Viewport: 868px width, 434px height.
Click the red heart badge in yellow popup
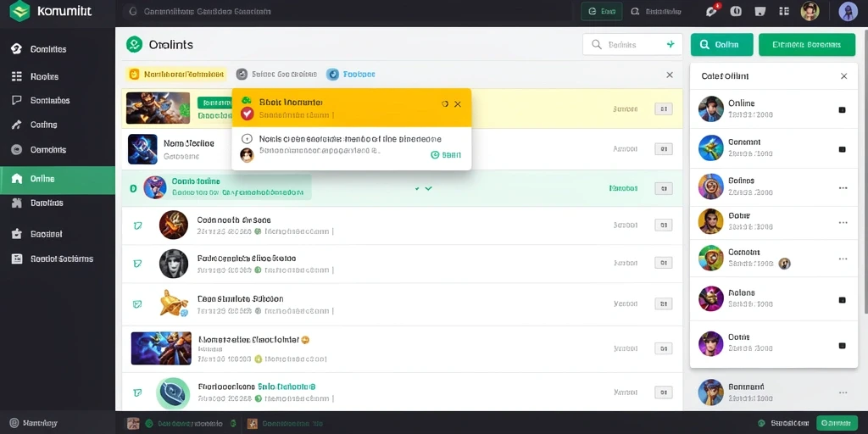(247, 114)
